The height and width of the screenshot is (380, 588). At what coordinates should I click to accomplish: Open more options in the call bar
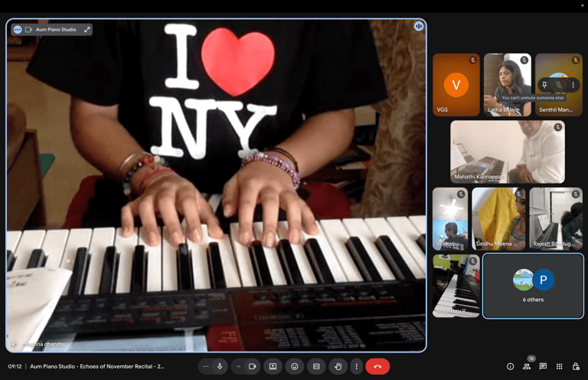pos(356,366)
